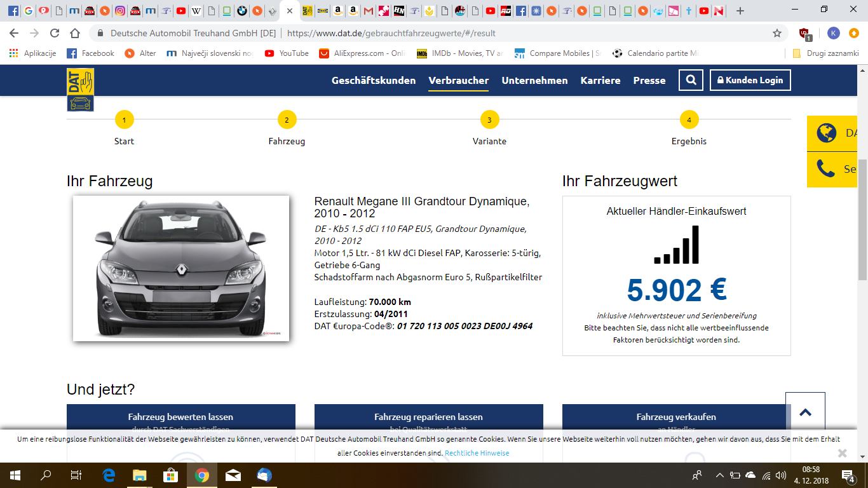Viewport: 868px width, 488px height.
Task: Click the DAT logo in the site header
Action: coord(80,90)
